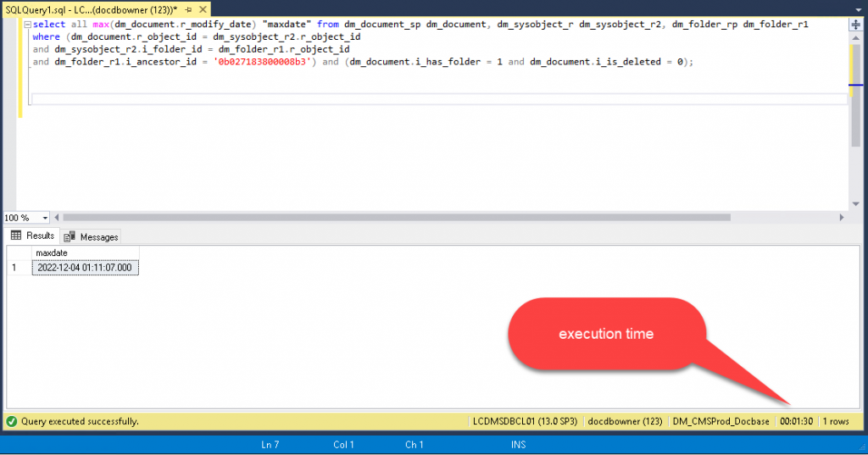The width and height of the screenshot is (868, 455).
Task: Click the maxdate column header
Action: [x=86, y=253]
